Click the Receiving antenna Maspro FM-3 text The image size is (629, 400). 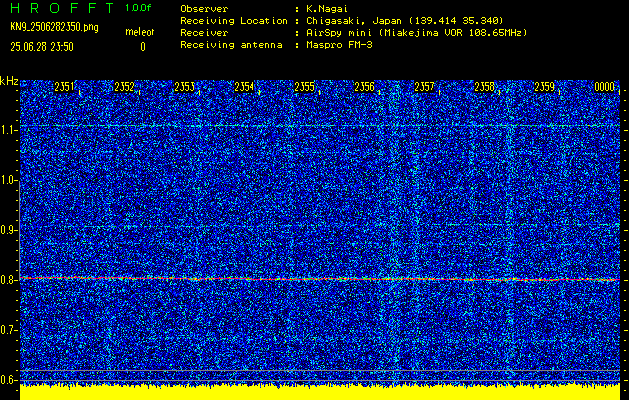pyautogui.click(x=339, y=45)
